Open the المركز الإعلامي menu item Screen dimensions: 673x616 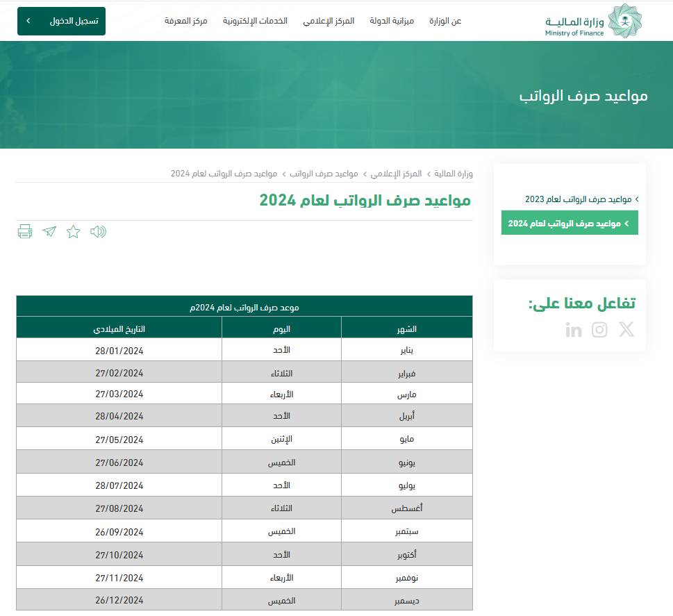pyautogui.click(x=329, y=21)
